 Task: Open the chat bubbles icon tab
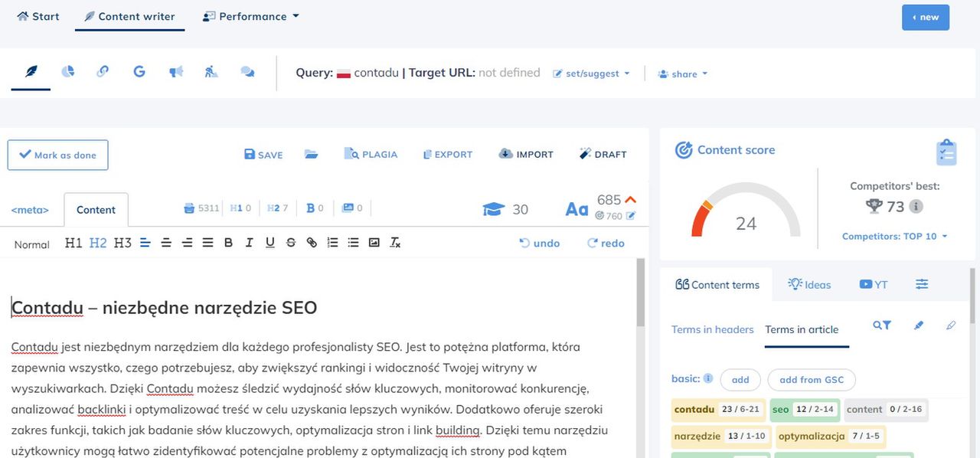(x=247, y=71)
